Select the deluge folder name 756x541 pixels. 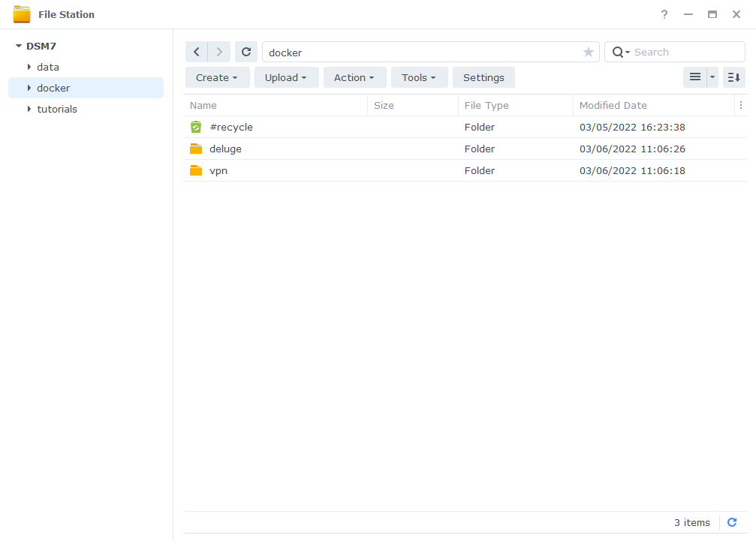[x=225, y=149]
